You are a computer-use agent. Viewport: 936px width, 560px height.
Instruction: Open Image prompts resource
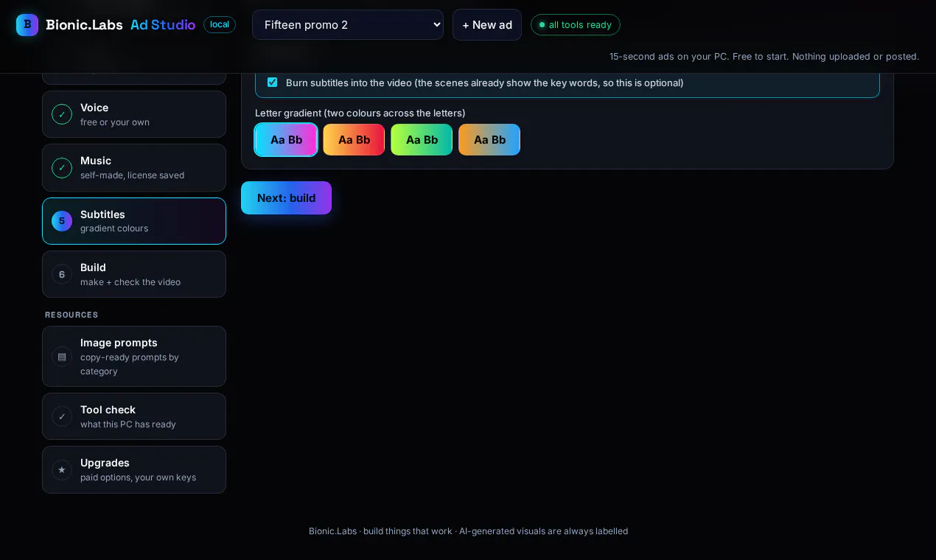134,357
